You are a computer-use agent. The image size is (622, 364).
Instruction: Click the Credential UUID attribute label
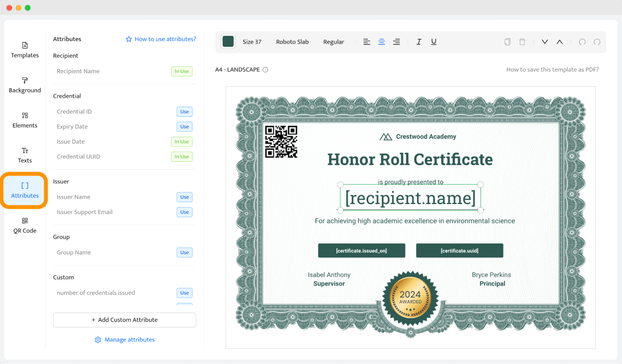[78, 156]
